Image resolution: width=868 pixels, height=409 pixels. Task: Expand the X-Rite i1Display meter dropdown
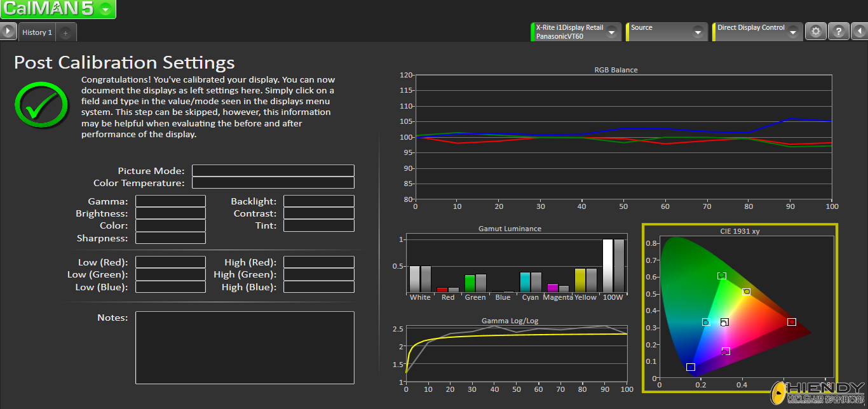click(611, 32)
